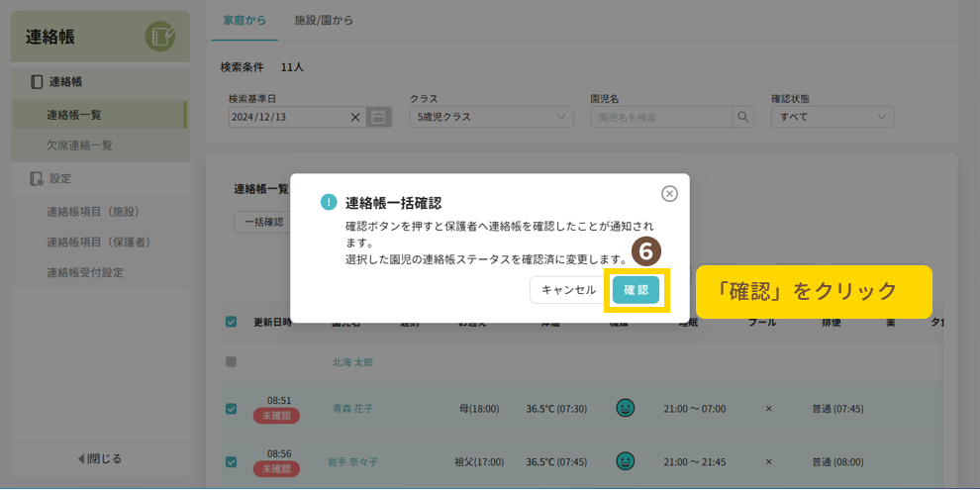Toggle the select-all checkbox in the table header
The width and height of the screenshot is (980, 490).
pyautogui.click(x=231, y=322)
